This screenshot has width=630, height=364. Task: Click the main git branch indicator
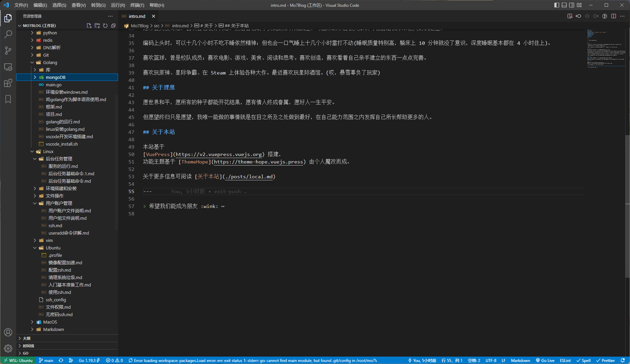46,360
